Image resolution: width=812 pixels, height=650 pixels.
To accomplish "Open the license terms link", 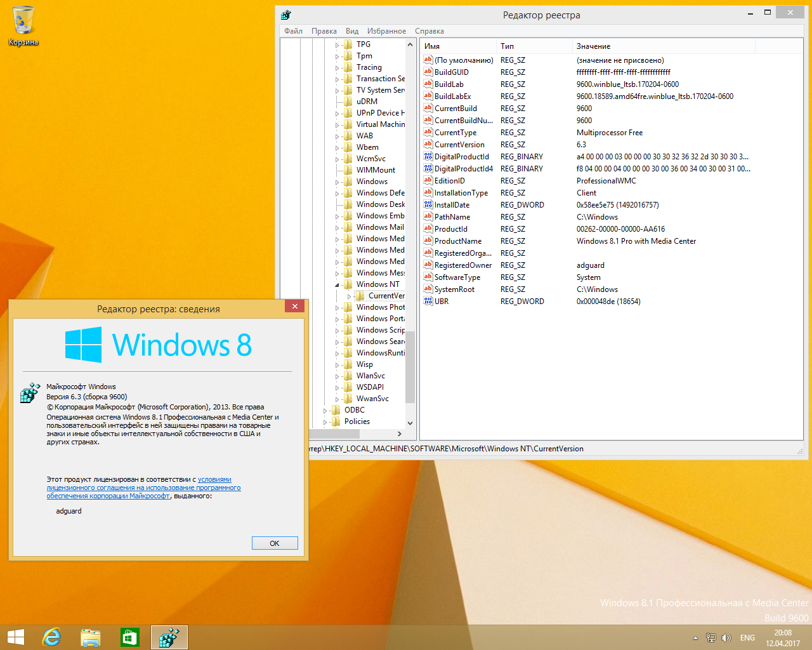I will click(x=143, y=487).
